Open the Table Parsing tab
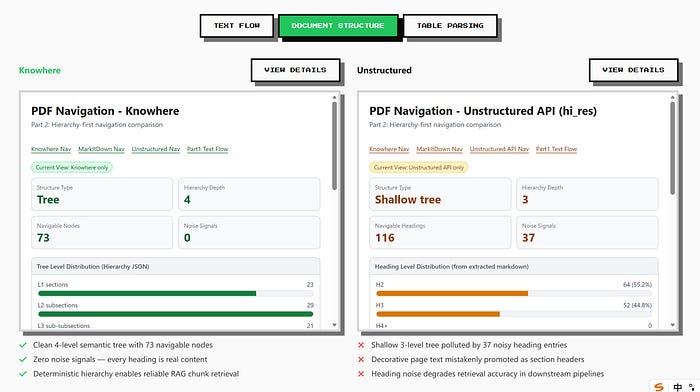The image size is (700, 392). tap(450, 26)
